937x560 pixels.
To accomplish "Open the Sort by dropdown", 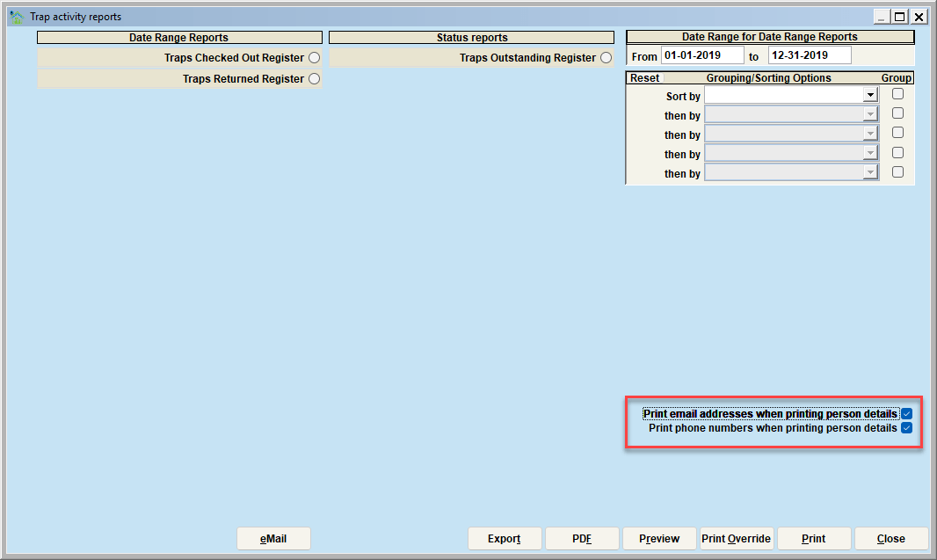I will tap(870, 95).
